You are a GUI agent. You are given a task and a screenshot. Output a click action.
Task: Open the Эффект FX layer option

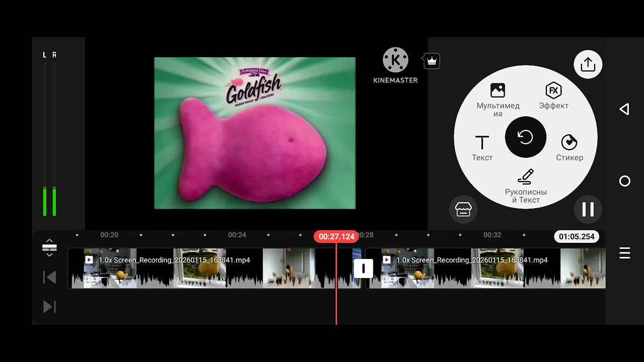click(553, 96)
